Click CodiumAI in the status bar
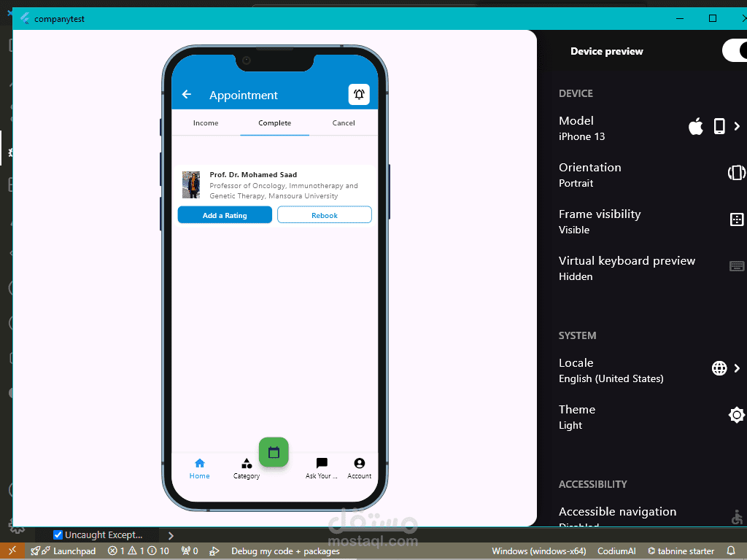Screen dimensions: 747x560 pos(616,551)
